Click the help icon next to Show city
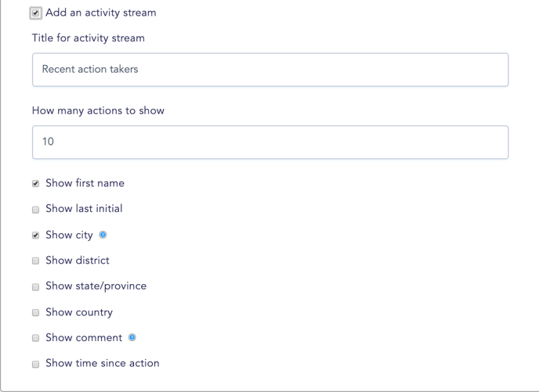Viewport: 539px width, 392px height. pyautogui.click(x=103, y=235)
